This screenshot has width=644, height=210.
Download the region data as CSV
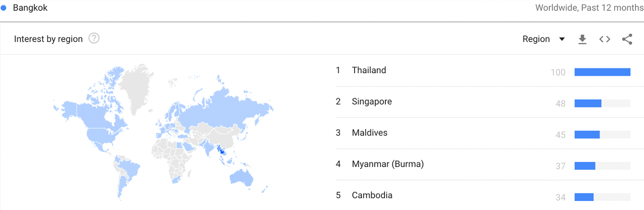[x=582, y=39]
